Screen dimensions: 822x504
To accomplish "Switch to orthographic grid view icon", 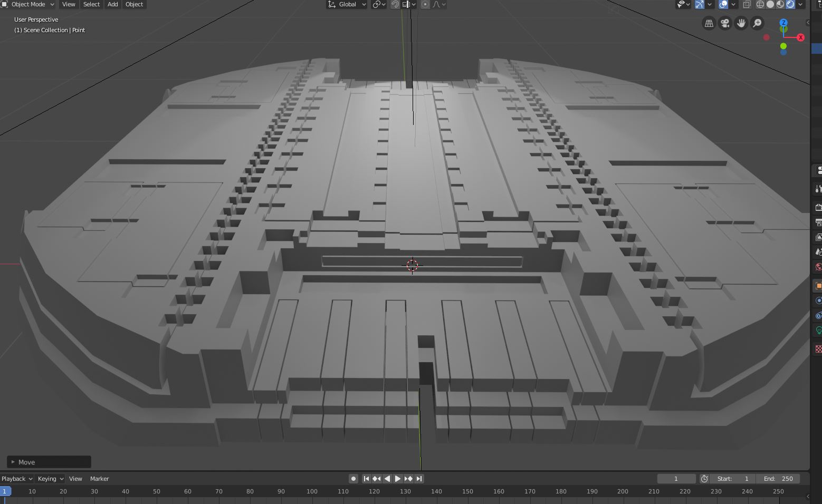I will (x=709, y=23).
